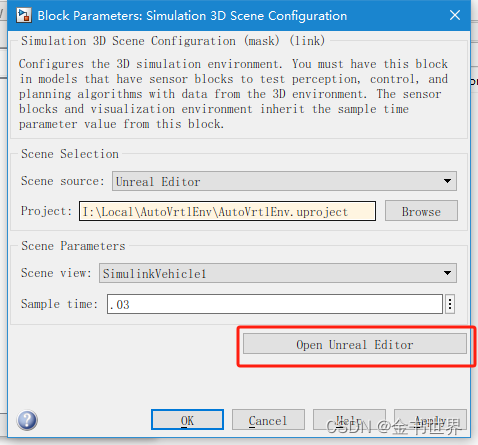Image resolution: width=478 pixels, height=445 pixels.
Task: Click the three-dot menu beside Sample time
Action: 450,304
